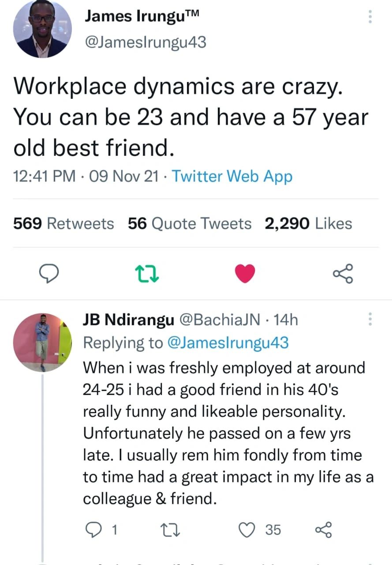The width and height of the screenshot is (392, 565).
Task: Reply to JB Ndirangu's comment
Action: pos(93,529)
